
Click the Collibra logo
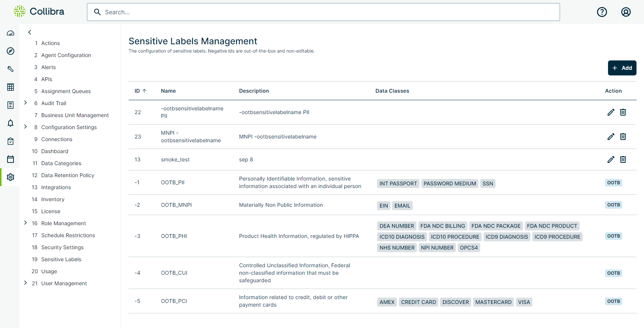[x=39, y=12]
